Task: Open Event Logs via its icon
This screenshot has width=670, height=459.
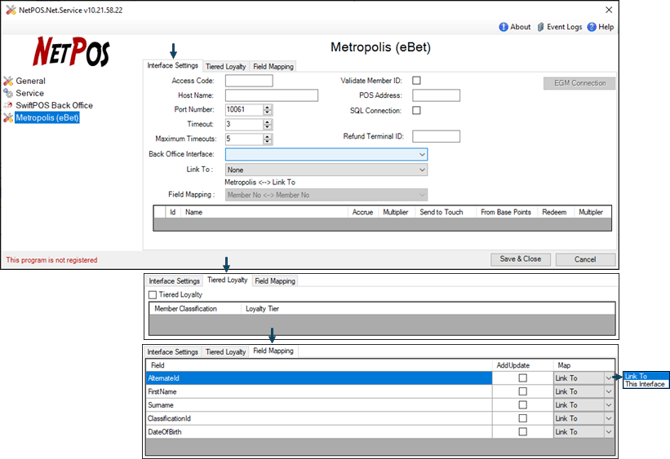Action: point(541,27)
